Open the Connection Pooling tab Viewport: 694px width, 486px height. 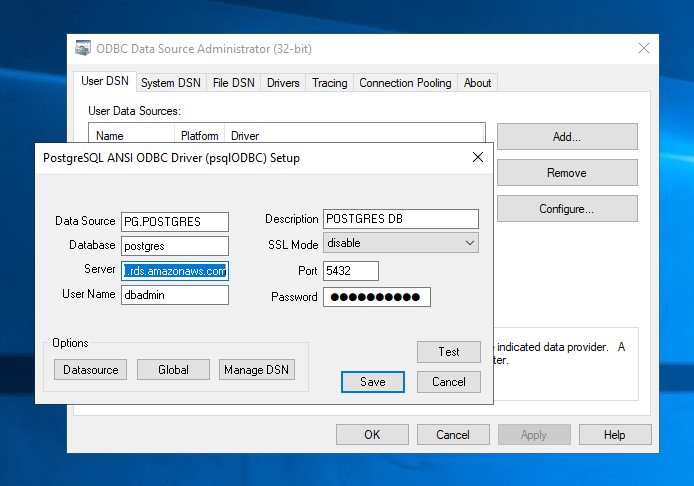[x=405, y=83]
